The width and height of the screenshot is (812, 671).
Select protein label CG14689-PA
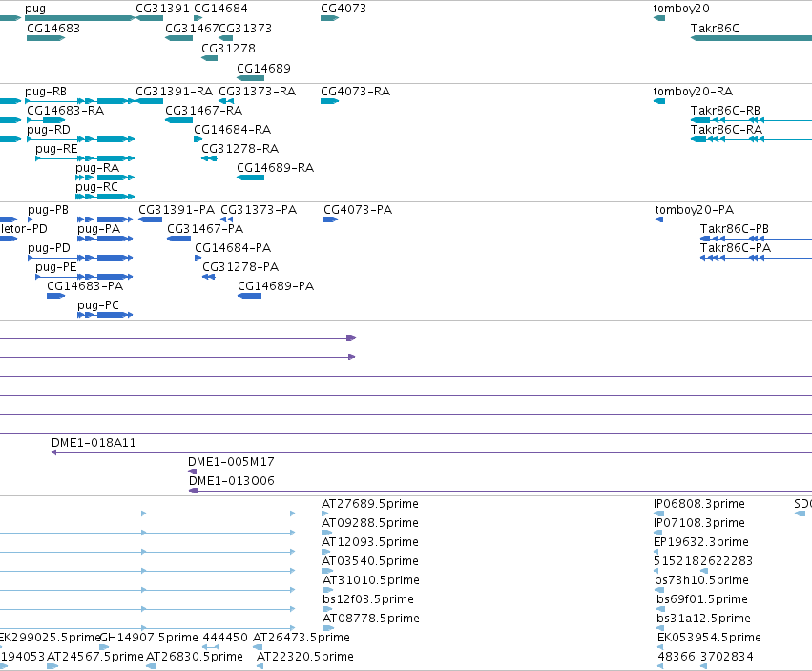click(x=276, y=287)
